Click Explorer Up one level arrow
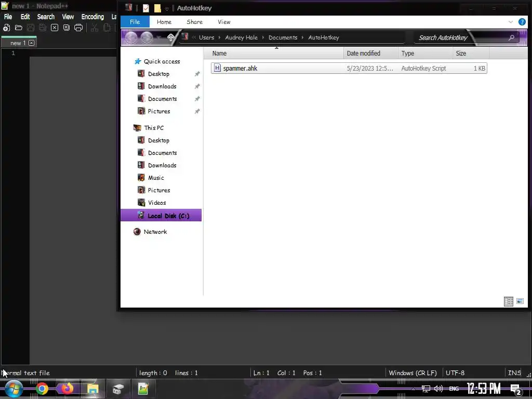This screenshot has width=532, height=399. coord(170,37)
